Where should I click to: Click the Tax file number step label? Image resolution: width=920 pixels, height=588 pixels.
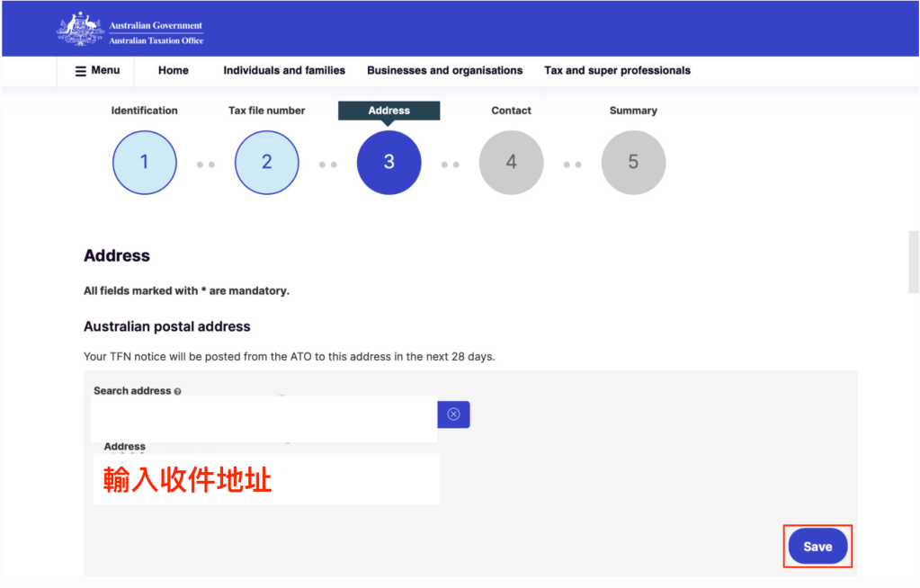[x=266, y=111]
